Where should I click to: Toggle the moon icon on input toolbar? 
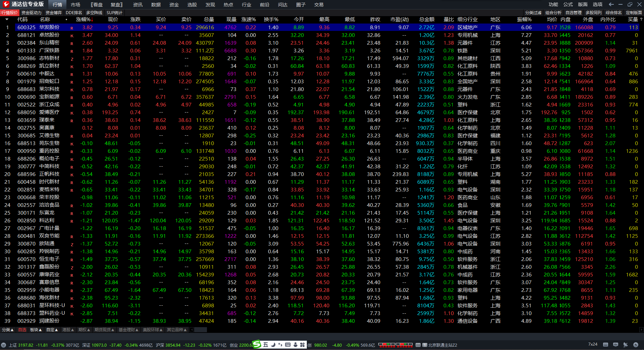[273, 345]
